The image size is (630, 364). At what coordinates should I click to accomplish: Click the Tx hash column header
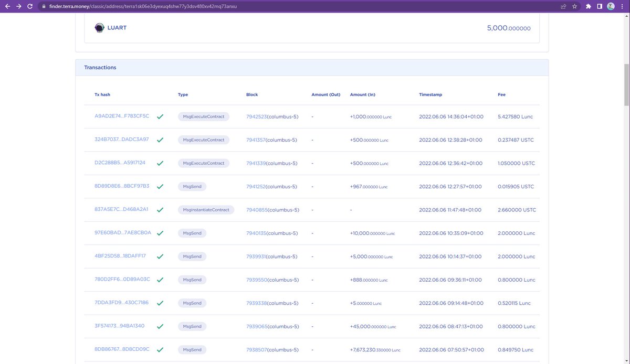pos(102,94)
